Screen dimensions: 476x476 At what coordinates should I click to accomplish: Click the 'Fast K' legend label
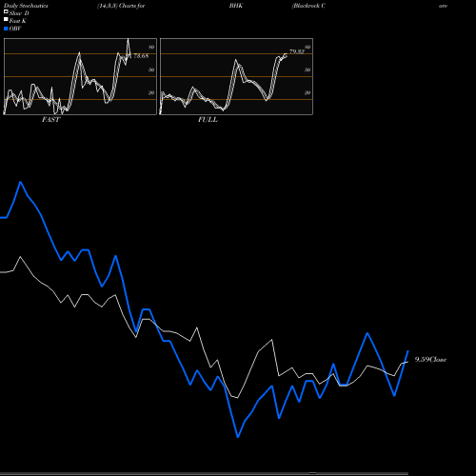click(x=18, y=21)
